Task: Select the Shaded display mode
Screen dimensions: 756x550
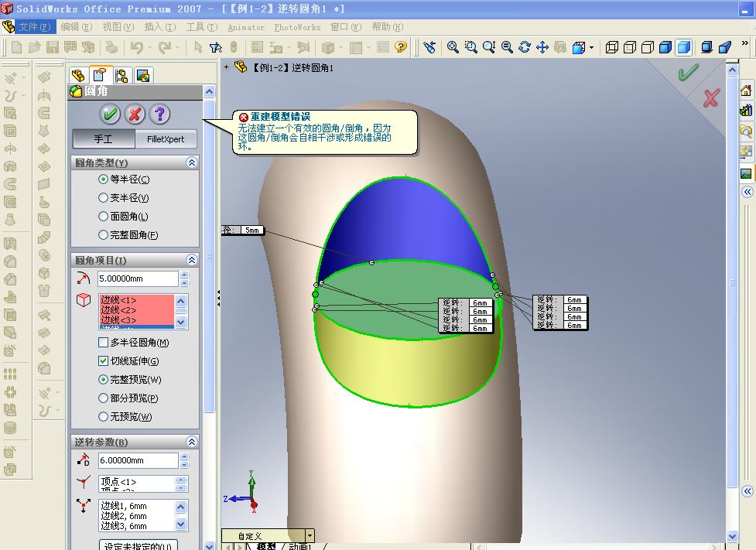Action: (684, 47)
